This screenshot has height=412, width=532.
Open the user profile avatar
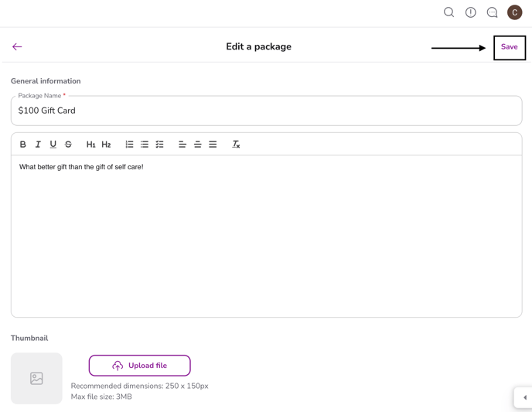point(514,12)
